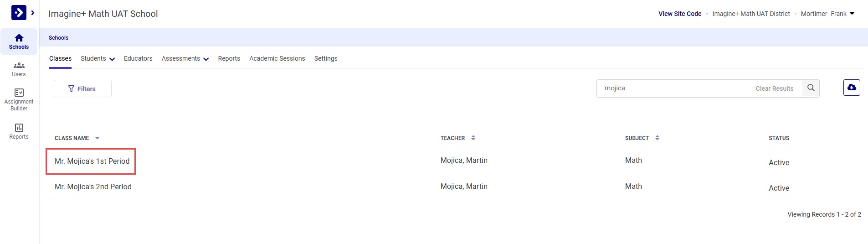Image resolution: width=868 pixels, height=244 pixels.
Task: Click the search field containing mojica
Action: click(674, 88)
